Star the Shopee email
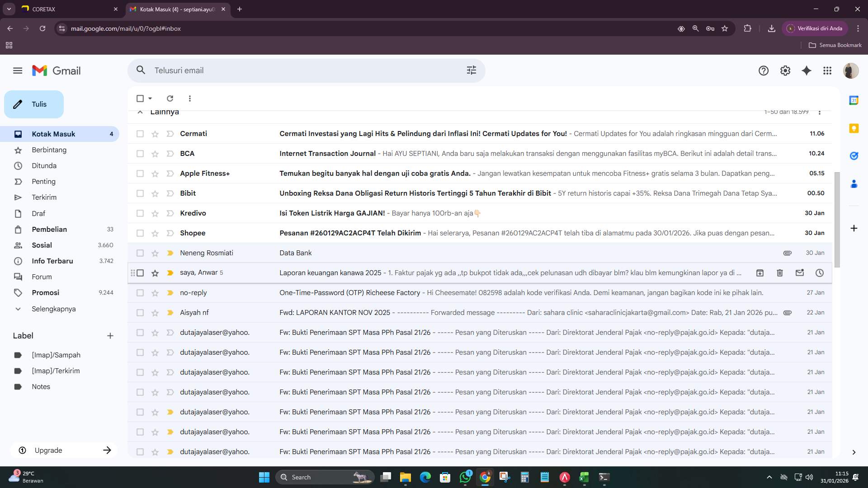 pyautogui.click(x=155, y=233)
